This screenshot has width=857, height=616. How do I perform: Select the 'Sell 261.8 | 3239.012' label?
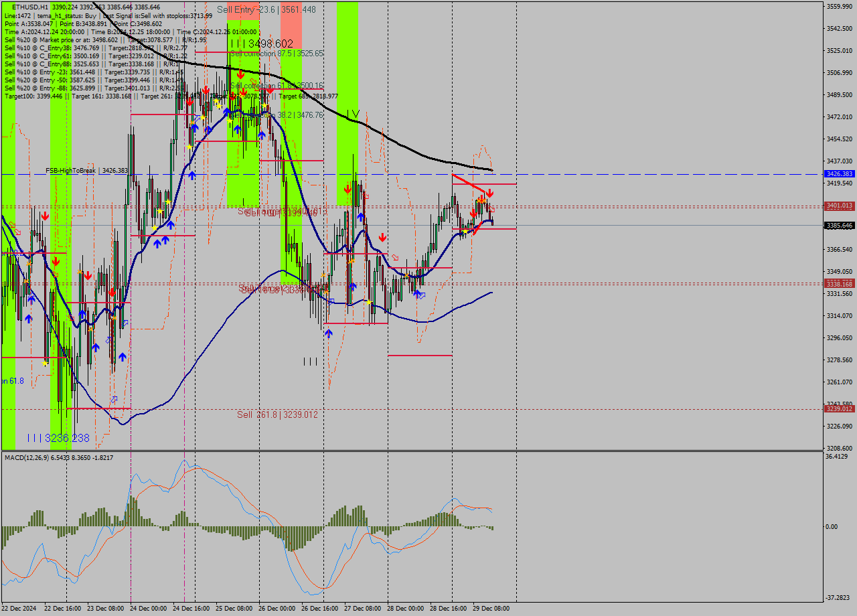click(x=277, y=414)
